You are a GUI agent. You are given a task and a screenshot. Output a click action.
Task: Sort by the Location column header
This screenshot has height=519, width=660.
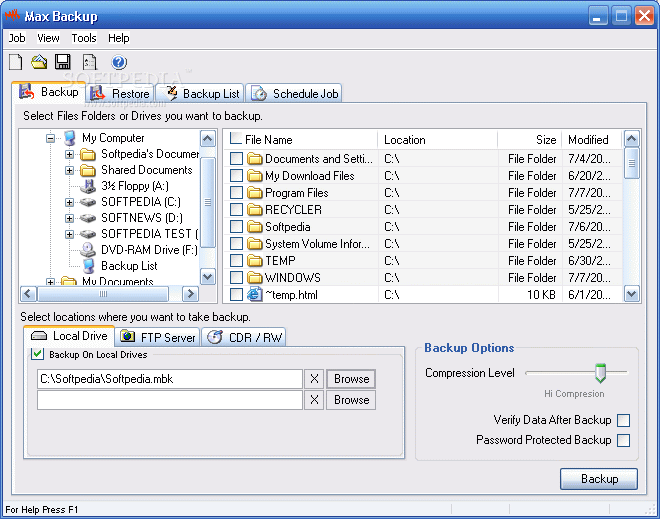click(438, 139)
